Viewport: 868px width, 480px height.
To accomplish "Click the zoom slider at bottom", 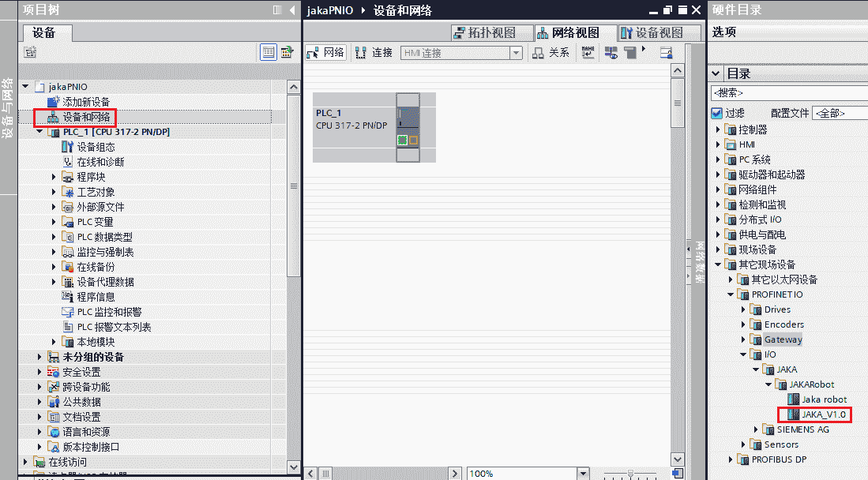I will pos(630,474).
